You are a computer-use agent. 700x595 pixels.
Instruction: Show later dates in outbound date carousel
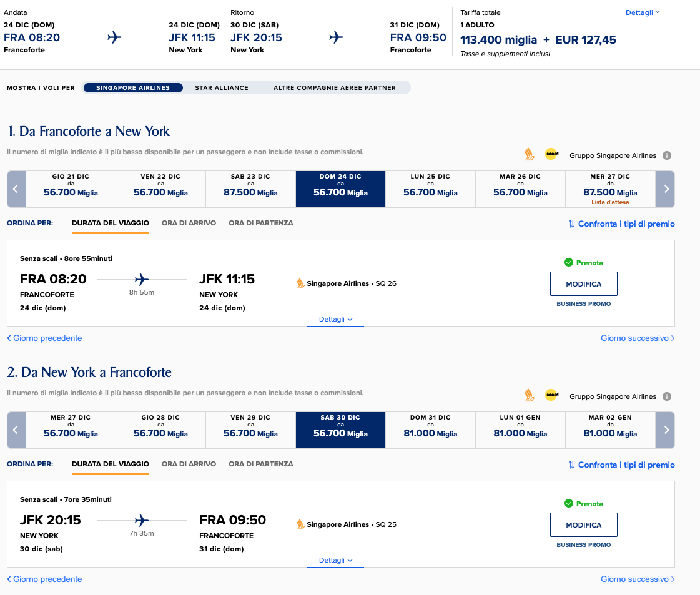(665, 189)
